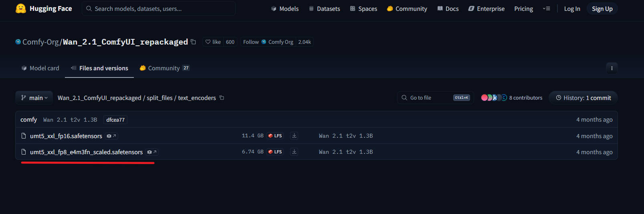
Task: Open the Comfy-Org organization link
Action: coord(40,42)
